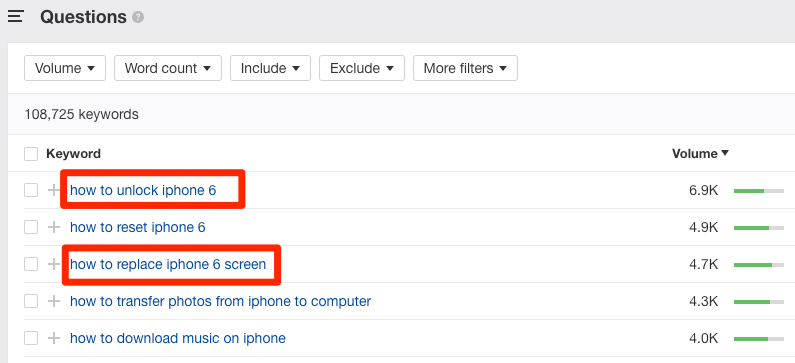Viewport: 795px width, 363px height.
Task: Open the Exclude filter menu
Action: pyautogui.click(x=362, y=68)
